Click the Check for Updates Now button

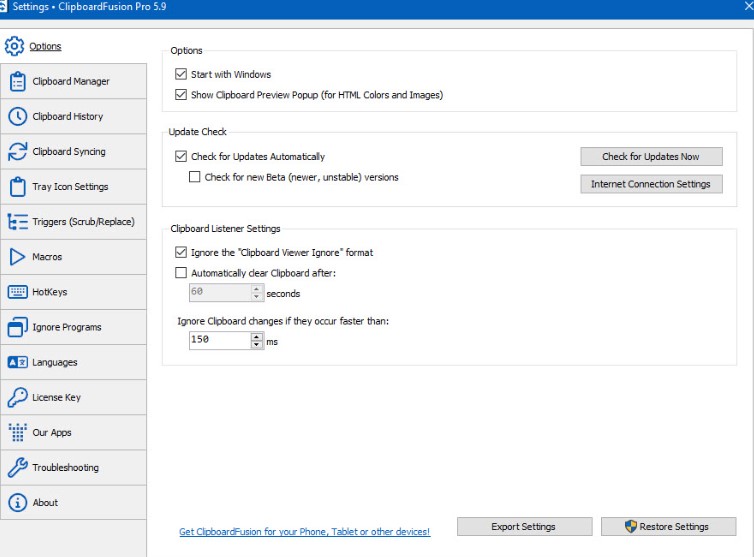tap(650, 156)
